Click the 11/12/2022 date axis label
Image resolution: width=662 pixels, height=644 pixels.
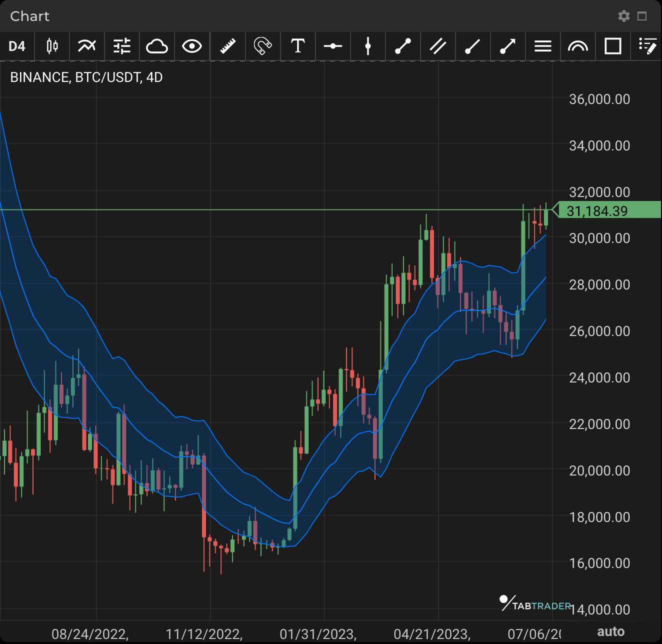tap(204, 634)
